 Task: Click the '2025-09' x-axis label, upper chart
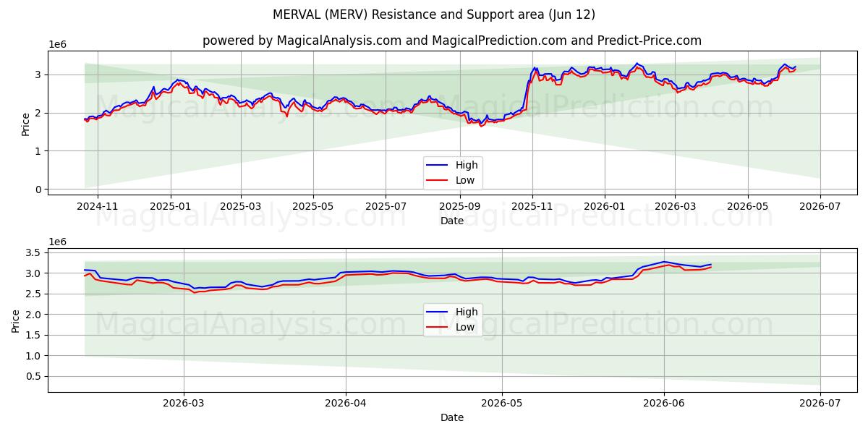[459, 206]
